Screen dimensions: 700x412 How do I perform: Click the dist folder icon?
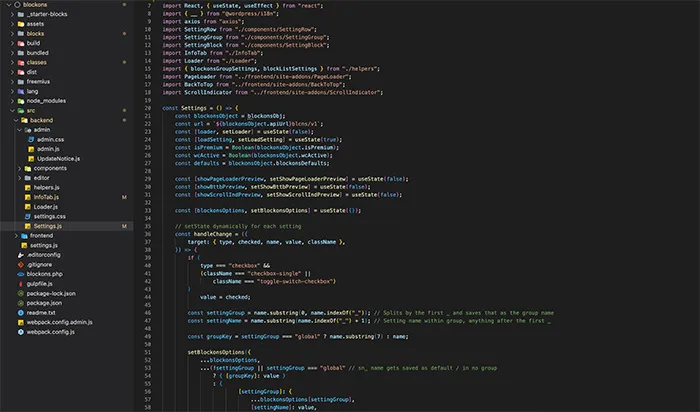21,72
